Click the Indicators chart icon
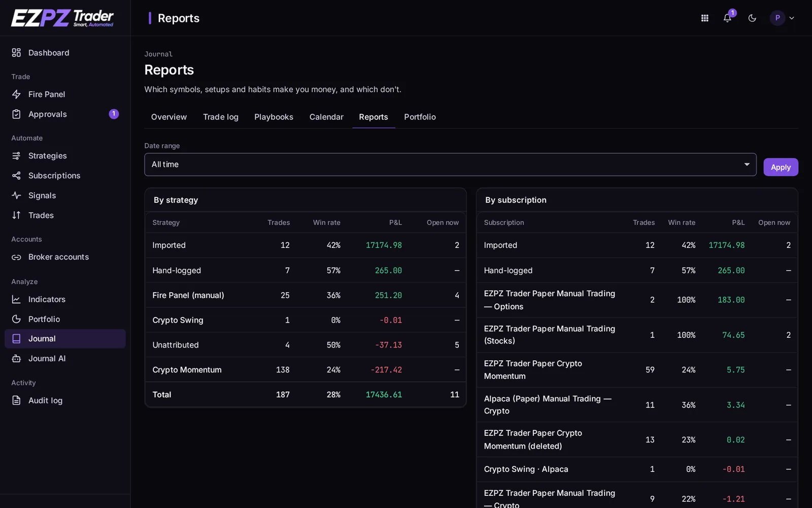This screenshot has height=508, width=812. [x=16, y=300]
